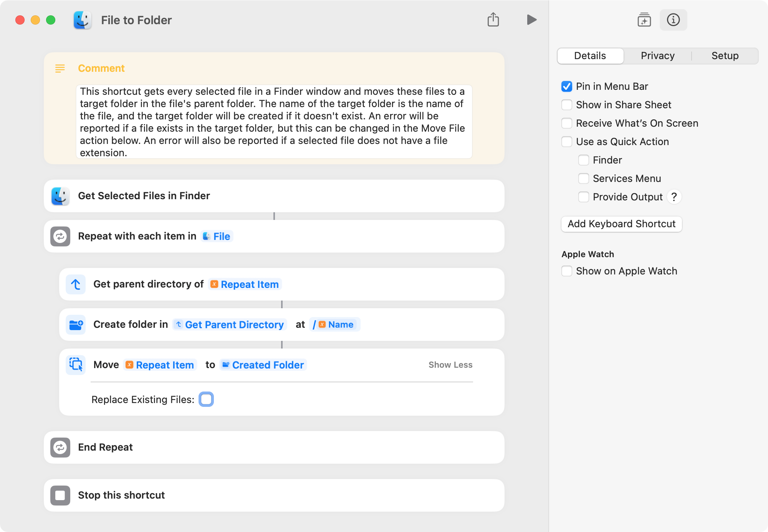Select the Name variable path token
The height and width of the screenshot is (532, 768).
click(x=334, y=325)
